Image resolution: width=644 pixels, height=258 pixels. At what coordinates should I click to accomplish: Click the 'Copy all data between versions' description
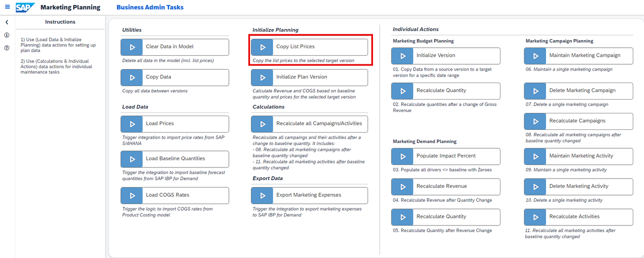coord(155,91)
